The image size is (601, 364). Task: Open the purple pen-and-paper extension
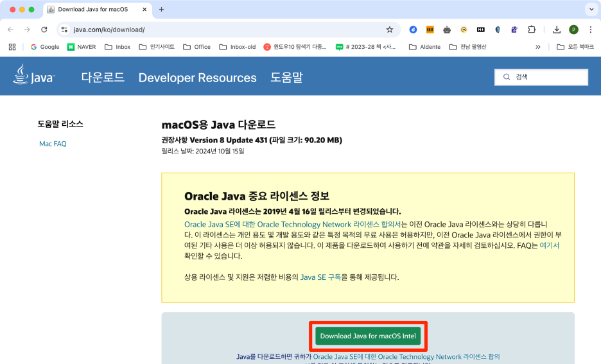[x=514, y=30]
